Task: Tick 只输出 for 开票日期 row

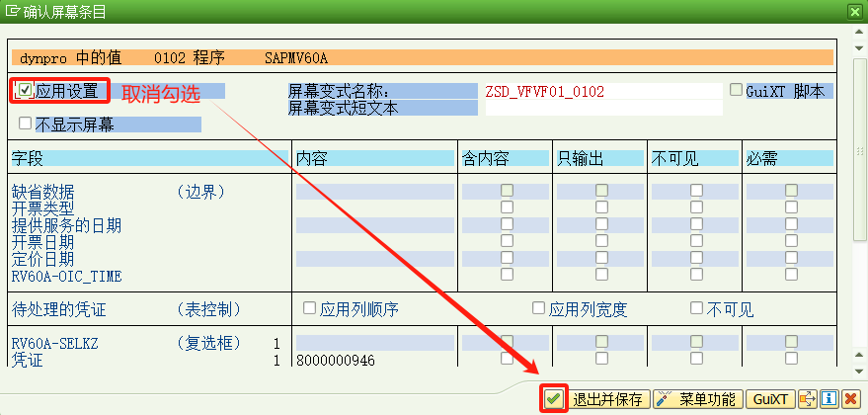Action: pyautogui.click(x=601, y=240)
